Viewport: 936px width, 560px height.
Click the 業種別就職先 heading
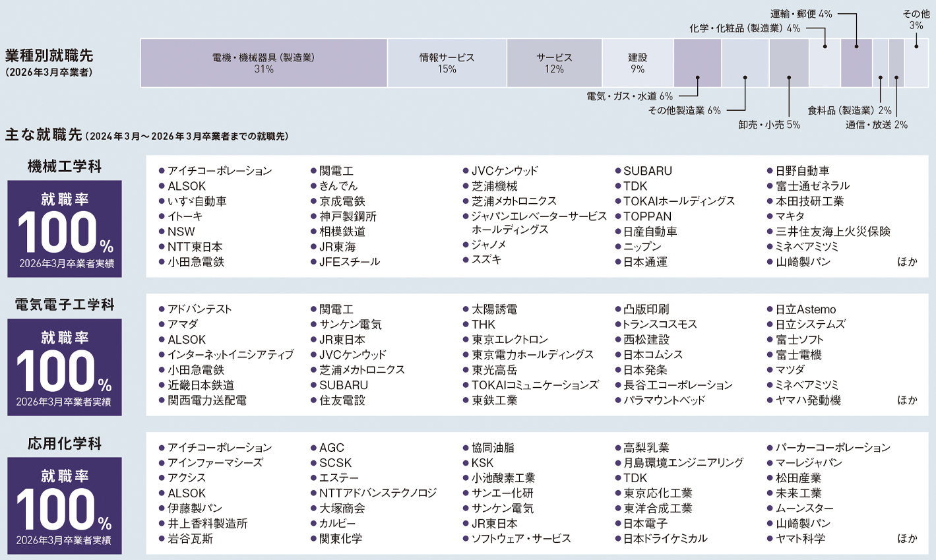(49, 55)
